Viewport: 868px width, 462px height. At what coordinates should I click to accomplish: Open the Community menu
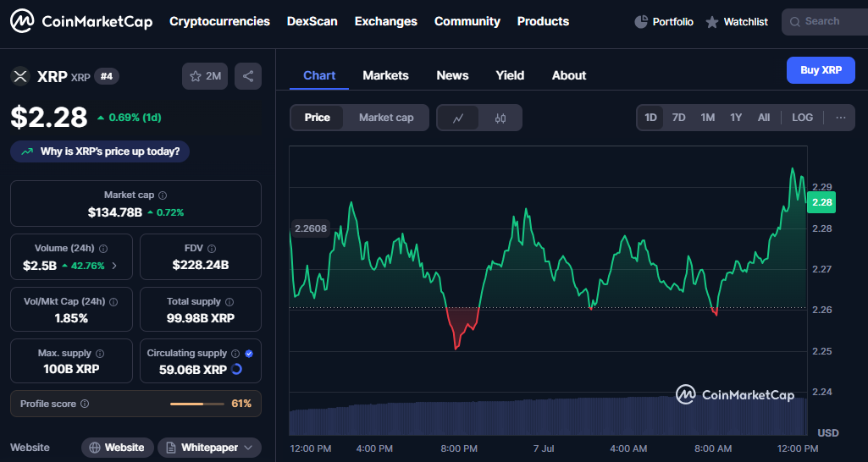pyautogui.click(x=467, y=22)
